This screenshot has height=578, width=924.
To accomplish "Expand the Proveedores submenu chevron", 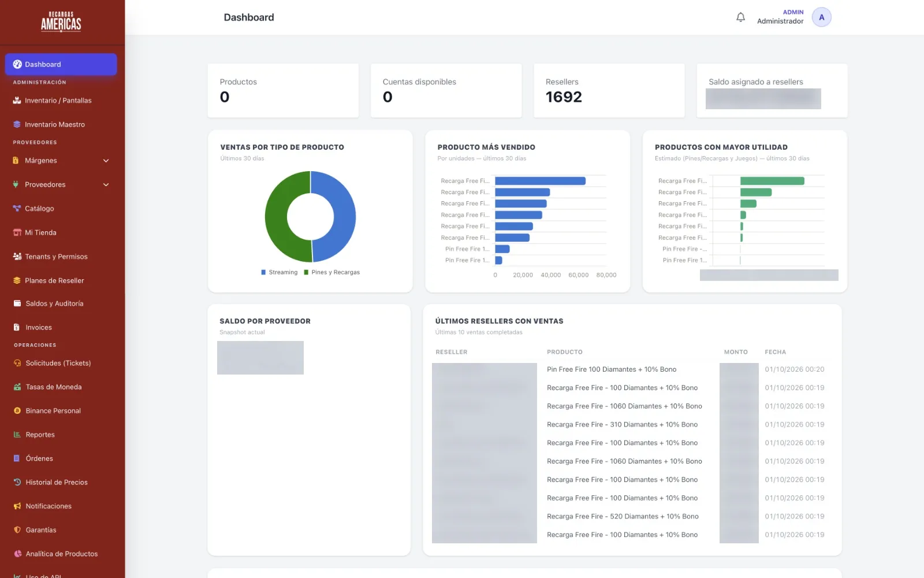I will 106,185.
